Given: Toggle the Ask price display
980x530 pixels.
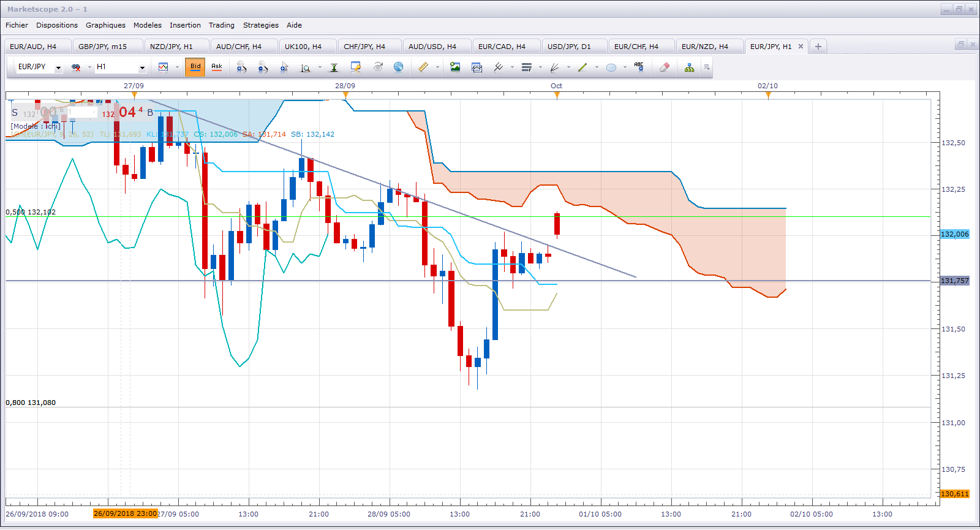Looking at the screenshot, I should coord(217,67).
